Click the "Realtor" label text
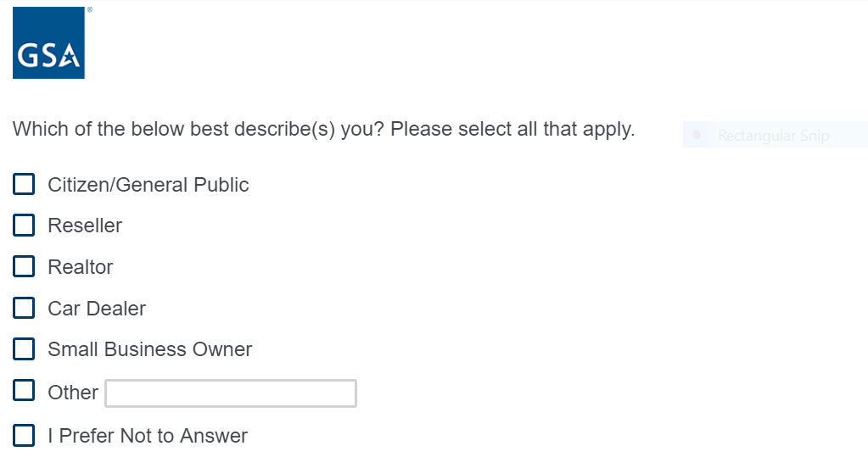Image resolution: width=868 pixels, height=457 pixels. click(81, 267)
